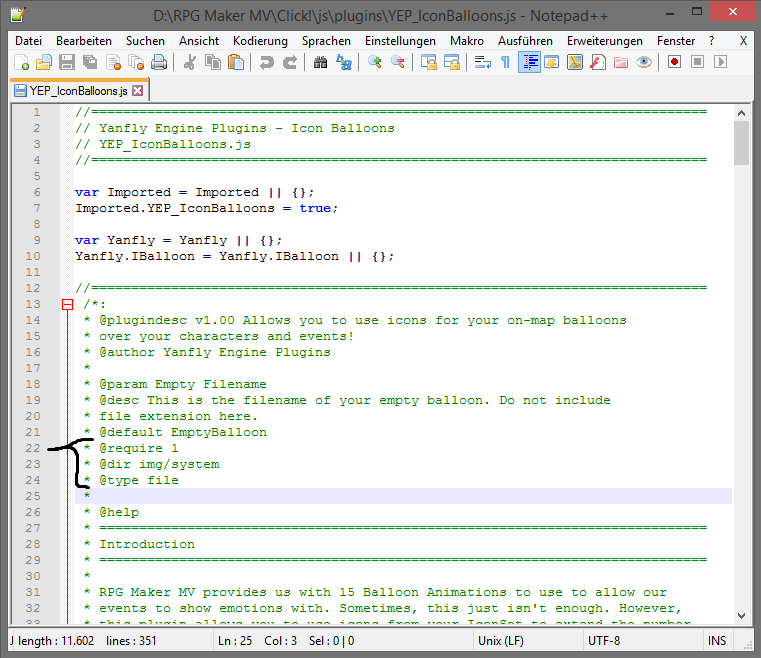The width and height of the screenshot is (761, 658).
Task: Close the YEP_IconBalloons.js tab via red X
Action: (138, 91)
